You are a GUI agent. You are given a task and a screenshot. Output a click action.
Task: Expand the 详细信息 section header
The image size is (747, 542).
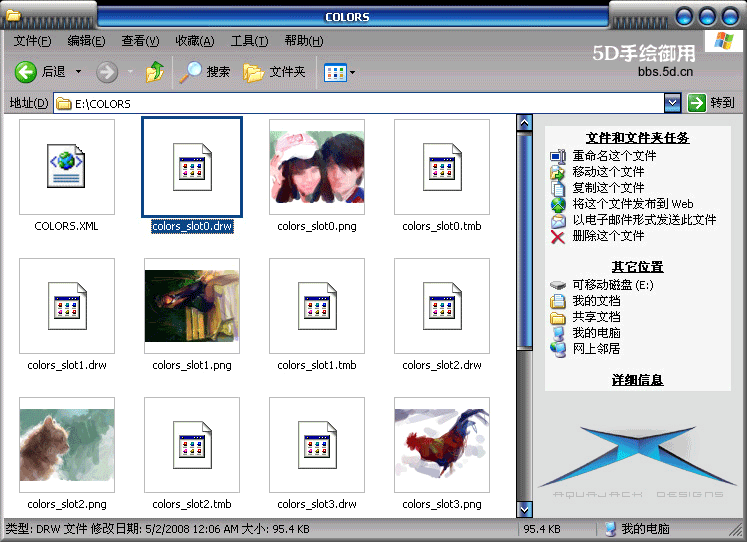(637, 380)
